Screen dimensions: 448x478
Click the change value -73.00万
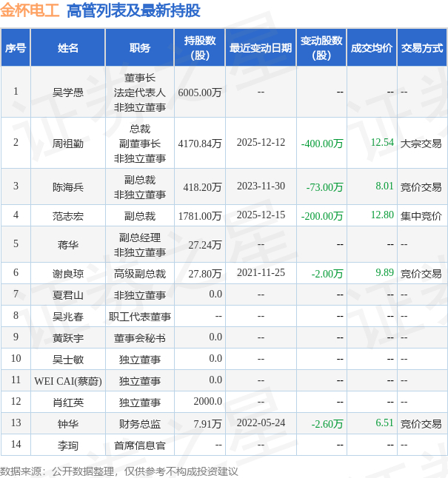click(x=324, y=186)
